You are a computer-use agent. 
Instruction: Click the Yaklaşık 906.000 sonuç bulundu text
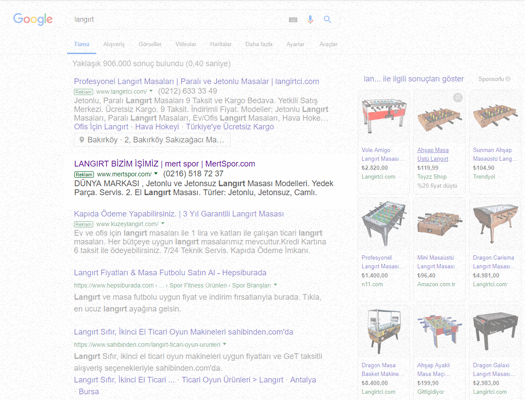[151, 64]
